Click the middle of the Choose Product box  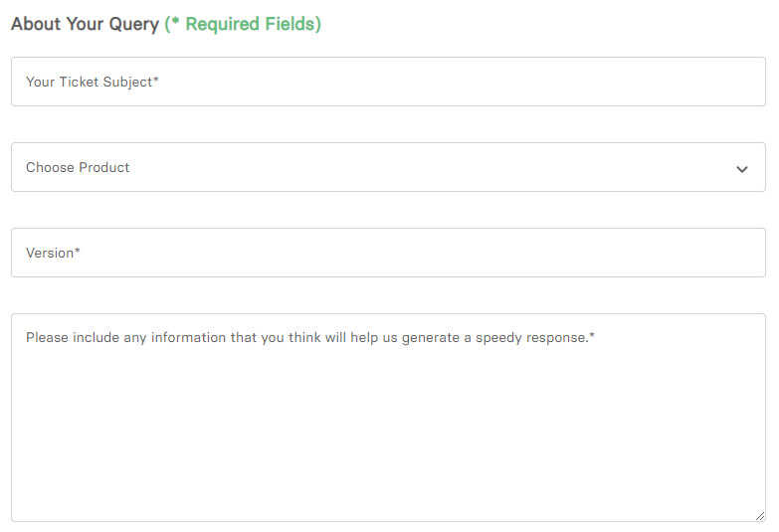point(388,167)
